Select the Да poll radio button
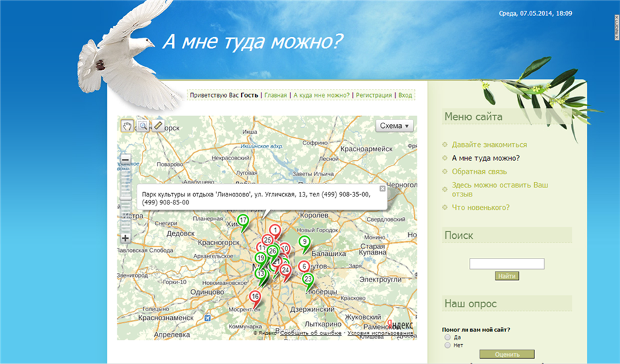Viewport: 620px width, 364px height. tap(448, 338)
